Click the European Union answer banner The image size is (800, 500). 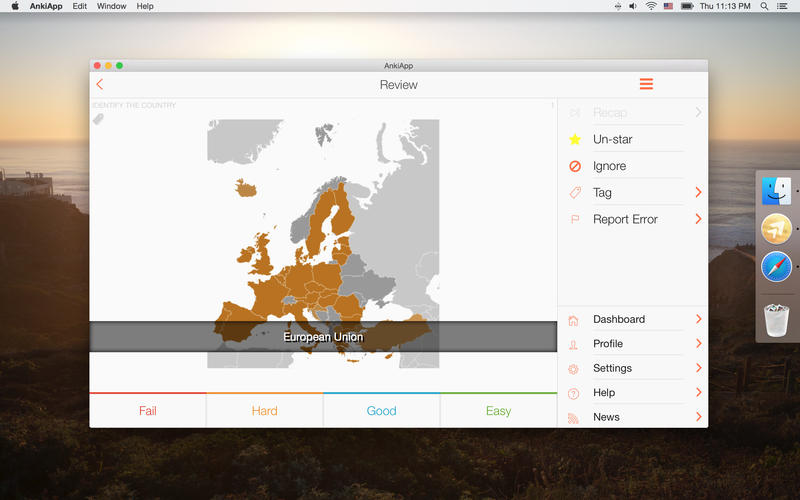tap(323, 337)
